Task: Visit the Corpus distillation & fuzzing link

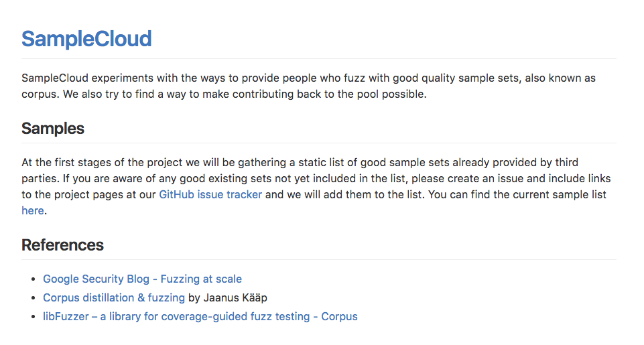Action: click(x=114, y=297)
